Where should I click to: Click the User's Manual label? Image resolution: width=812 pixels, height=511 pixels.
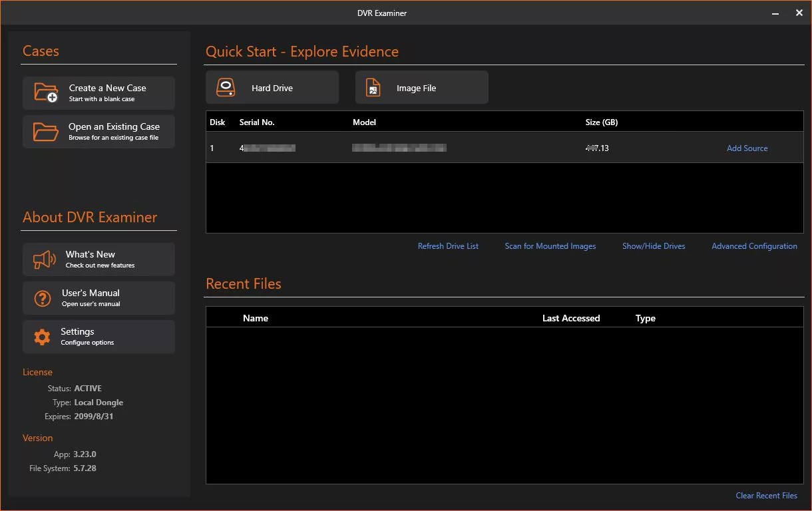pyautogui.click(x=91, y=293)
